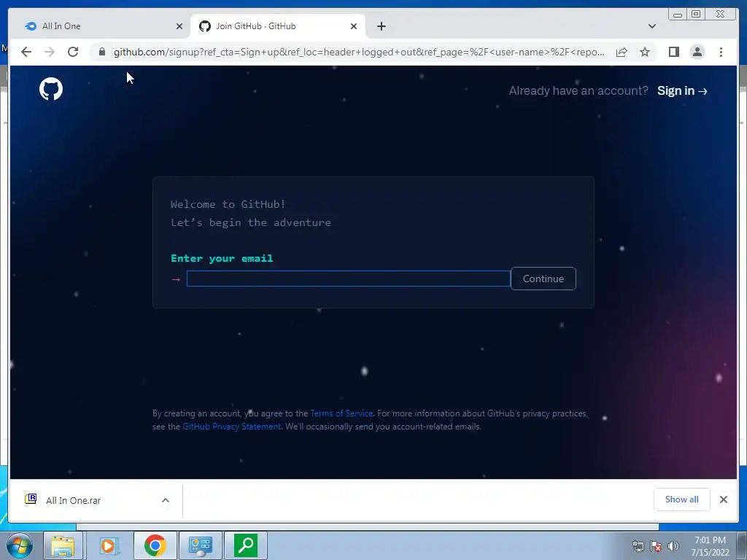747x560 pixels.
Task: Share this page from the address bar
Action: point(622,52)
